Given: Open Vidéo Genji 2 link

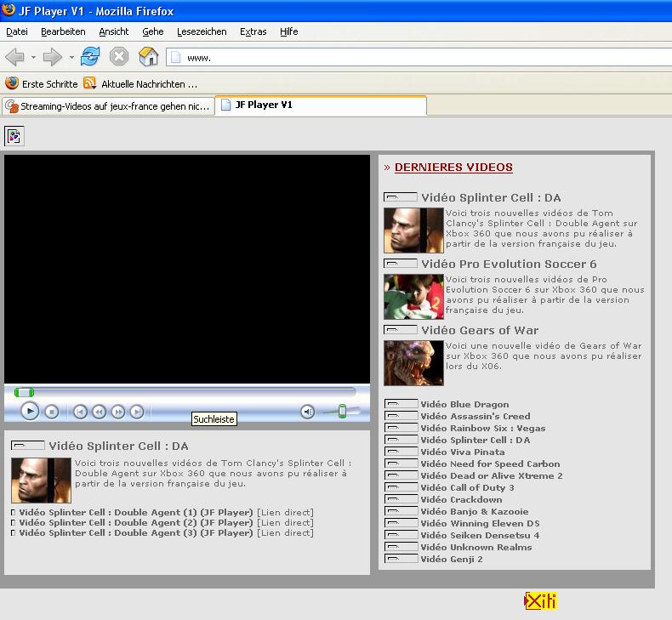Looking at the screenshot, I should pyautogui.click(x=452, y=559).
